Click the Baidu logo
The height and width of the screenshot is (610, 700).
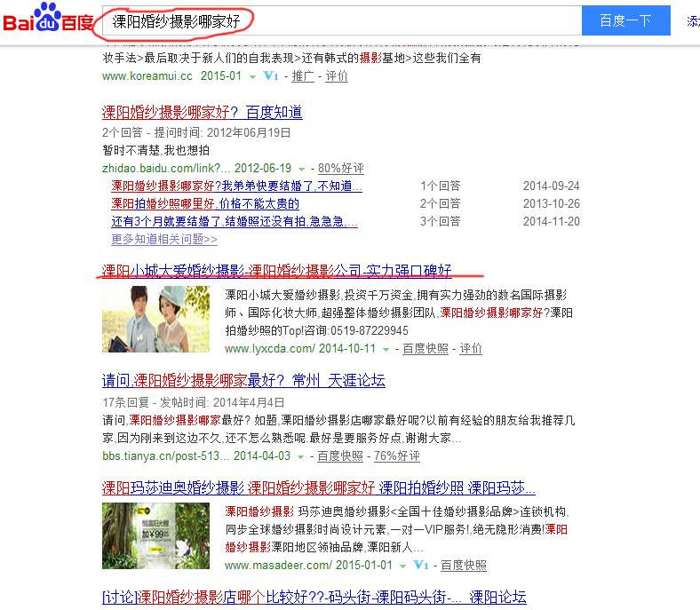click(x=48, y=19)
